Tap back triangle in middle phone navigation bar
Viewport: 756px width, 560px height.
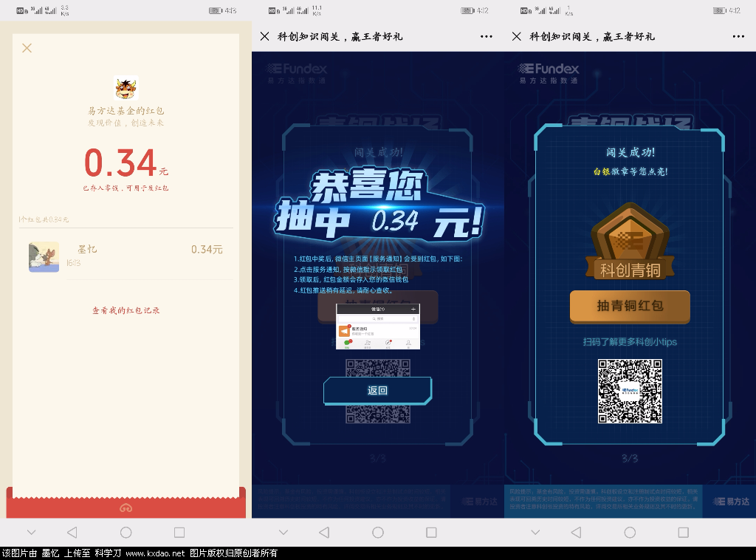coord(325,532)
